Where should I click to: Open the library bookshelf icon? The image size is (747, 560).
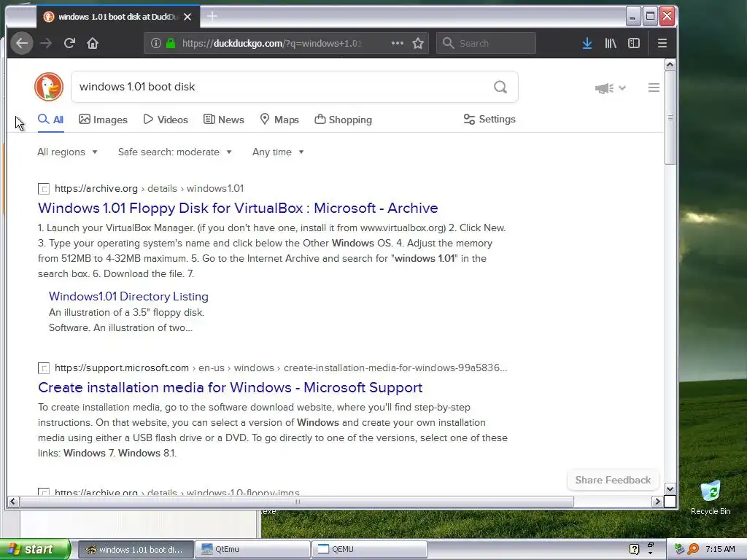tap(611, 43)
